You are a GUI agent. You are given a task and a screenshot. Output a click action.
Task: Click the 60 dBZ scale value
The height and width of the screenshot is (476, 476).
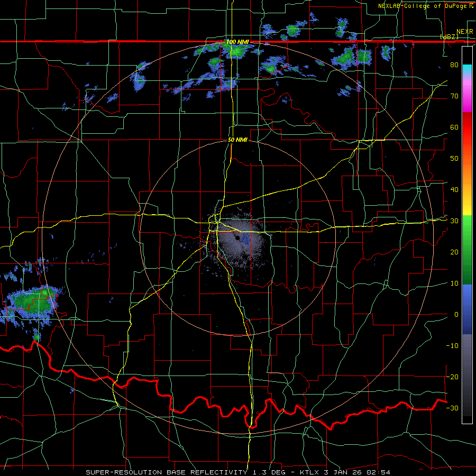tap(454, 127)
